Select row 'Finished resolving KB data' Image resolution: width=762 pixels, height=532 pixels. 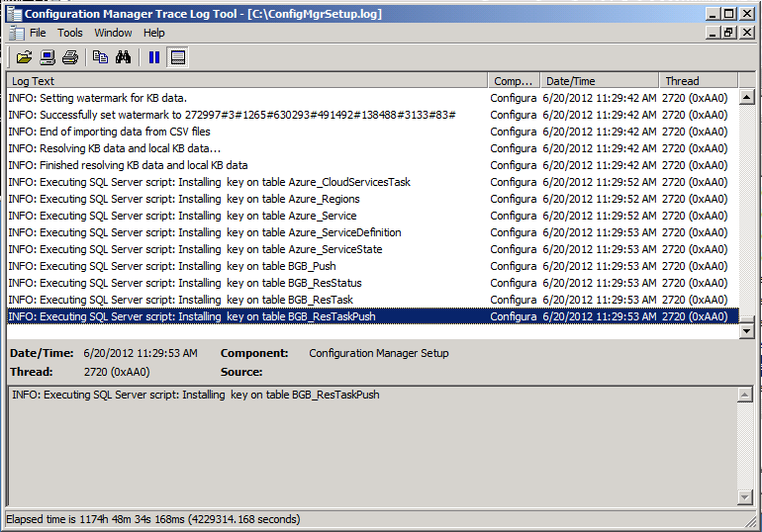click(x=373, y=165)
